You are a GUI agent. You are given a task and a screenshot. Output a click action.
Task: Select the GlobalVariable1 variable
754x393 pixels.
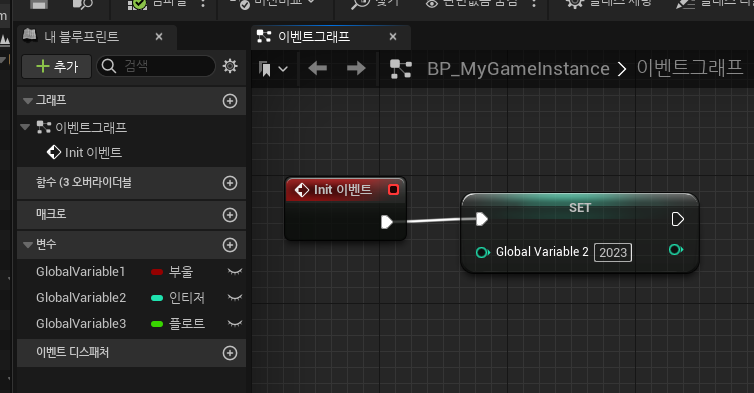(x=80, y=272)
